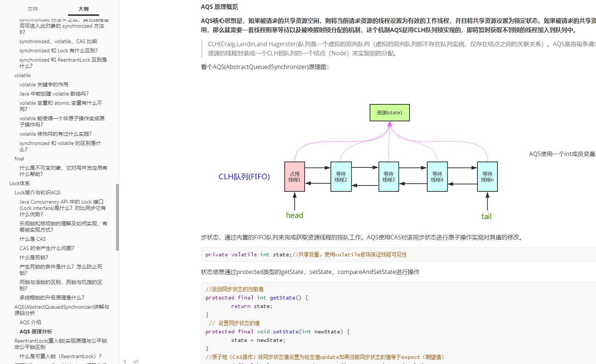Open "Lock简介与初识AQS" in the outline

(37, 192)
